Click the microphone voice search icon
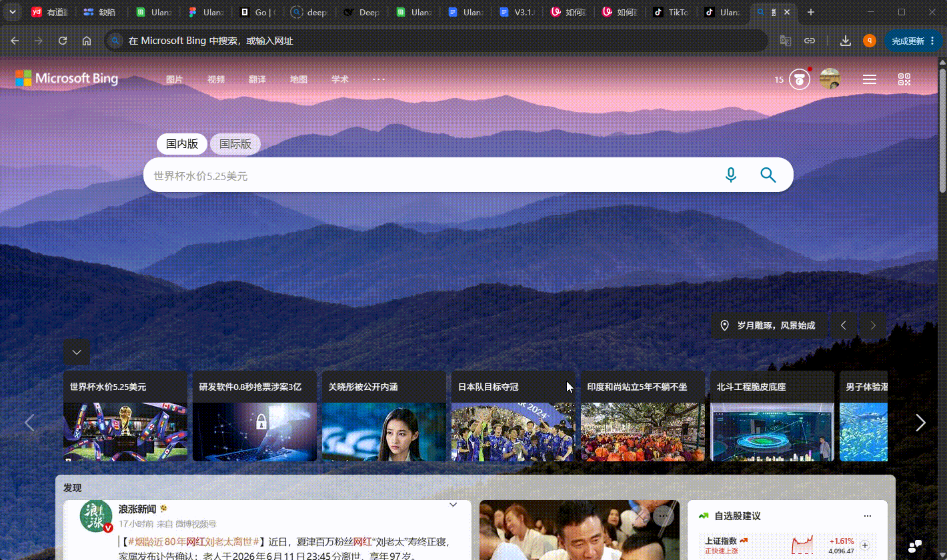The image size is (947, 560). [731, 175]
